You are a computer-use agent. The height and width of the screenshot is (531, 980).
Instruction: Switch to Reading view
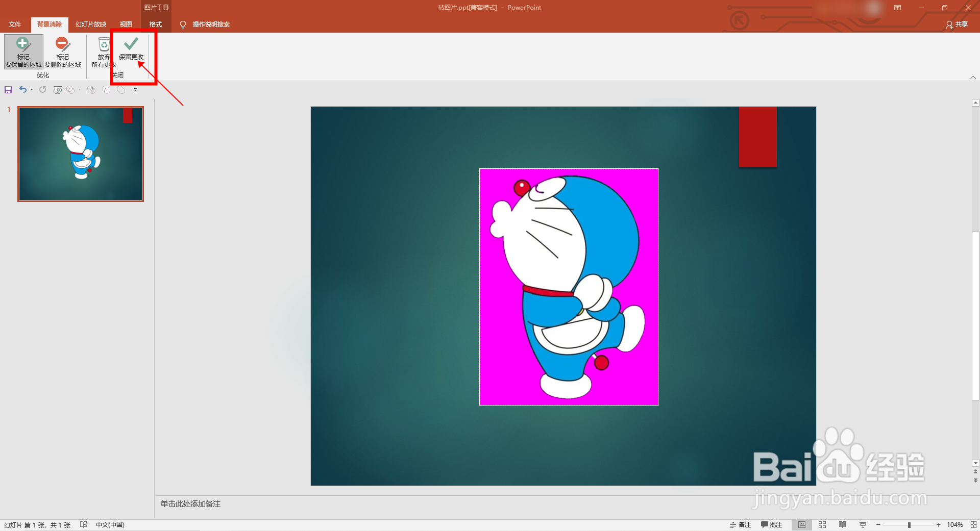click(843, 525)
